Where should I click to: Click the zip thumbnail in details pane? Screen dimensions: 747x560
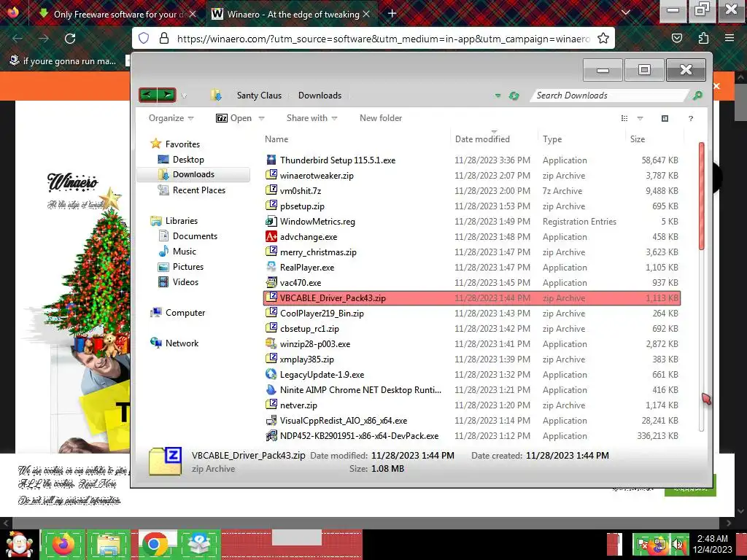tap(165, 462)
